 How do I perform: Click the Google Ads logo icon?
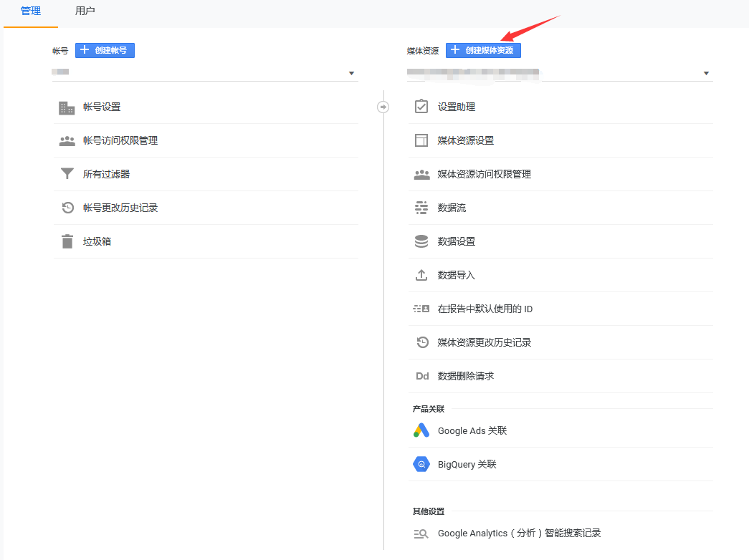421,431
